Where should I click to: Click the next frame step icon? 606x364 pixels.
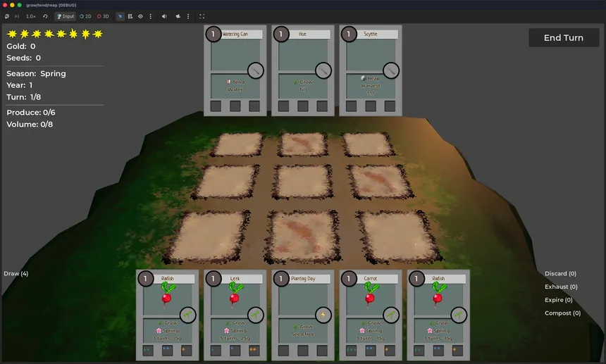(16, 16)
